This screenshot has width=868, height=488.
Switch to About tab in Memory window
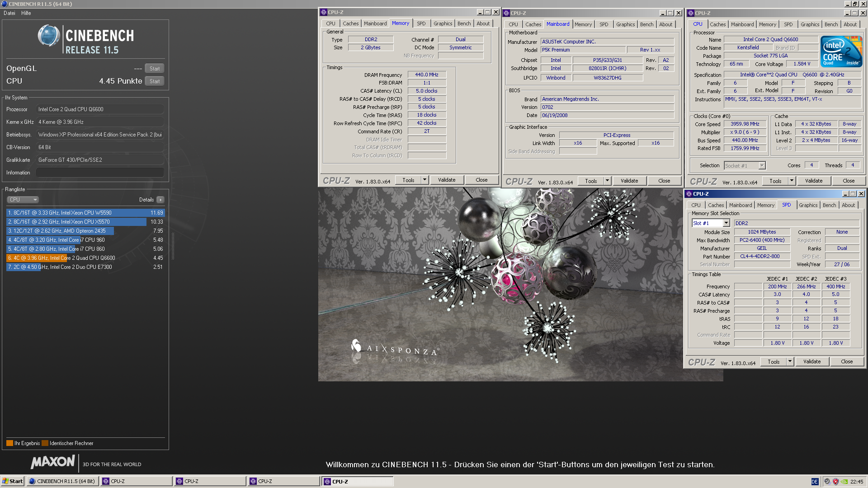coord(483,23)
